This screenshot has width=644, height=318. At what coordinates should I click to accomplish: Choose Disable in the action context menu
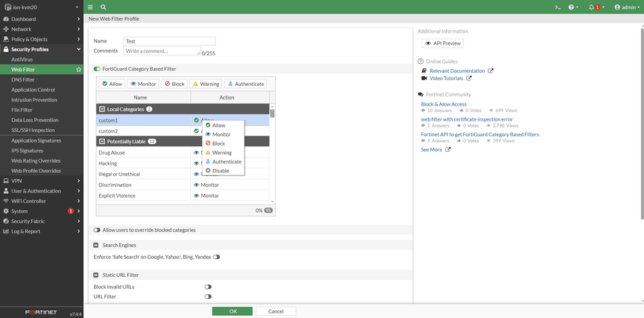[223, 170]
